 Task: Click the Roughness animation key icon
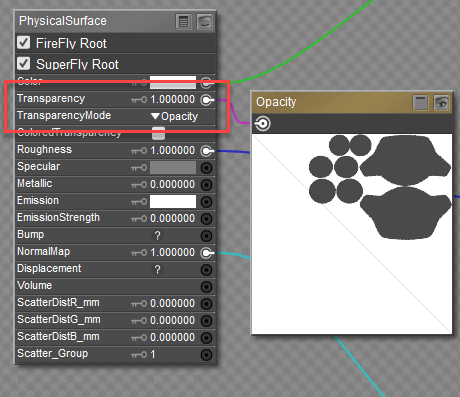139,151
